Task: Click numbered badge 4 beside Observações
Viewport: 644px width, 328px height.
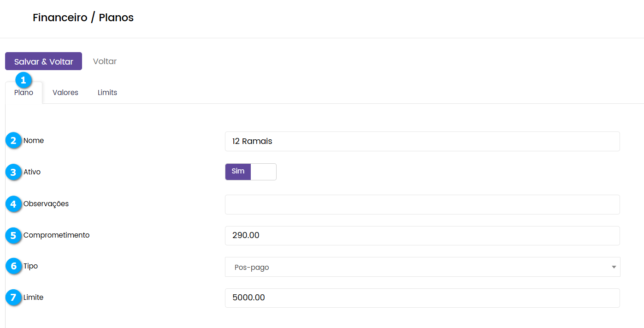Action: click(x=14, y=203)
